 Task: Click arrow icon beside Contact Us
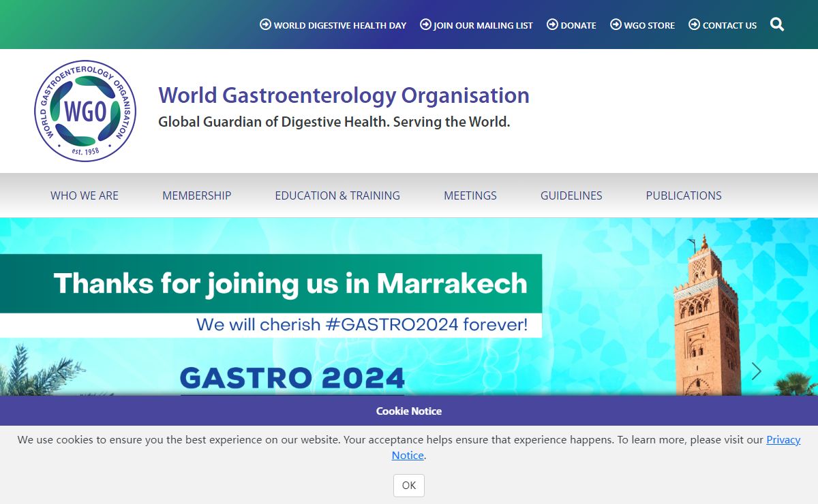point(695,25)
